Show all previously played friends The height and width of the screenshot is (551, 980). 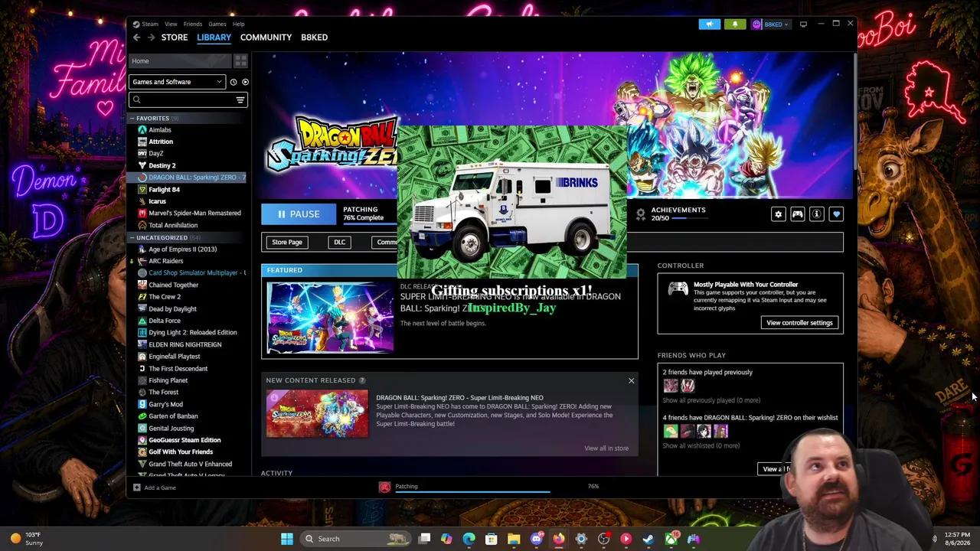click(711, 400)
